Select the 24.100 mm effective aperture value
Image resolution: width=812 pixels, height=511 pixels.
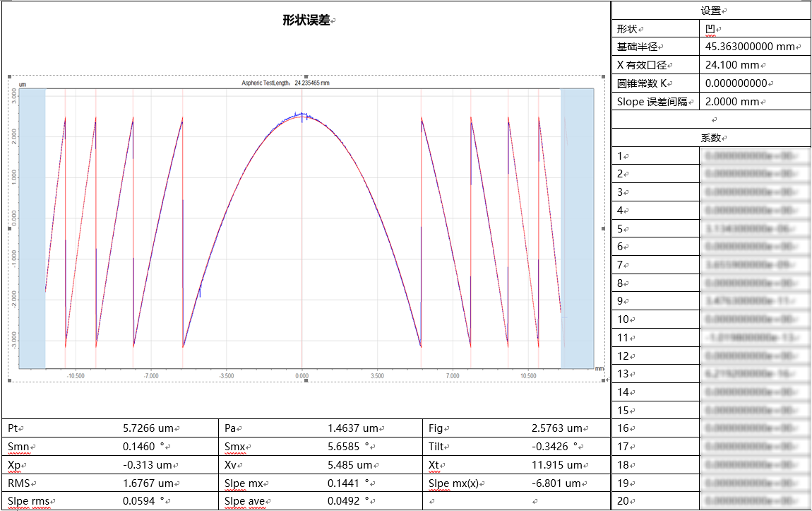[732, 65]
